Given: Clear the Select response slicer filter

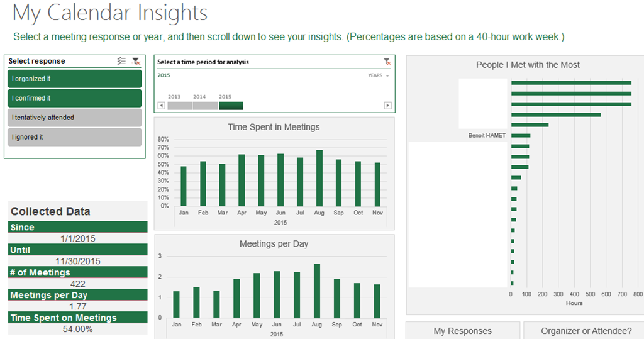Looking at the screenshot, I should tap(136, 61).
